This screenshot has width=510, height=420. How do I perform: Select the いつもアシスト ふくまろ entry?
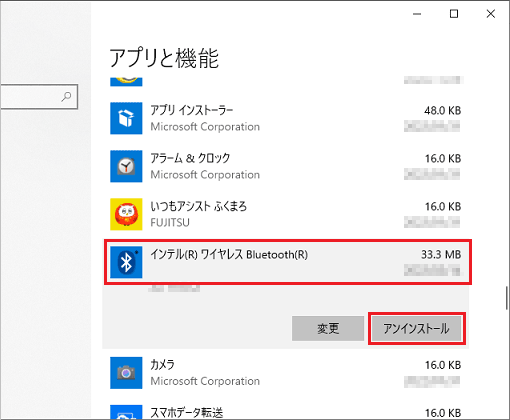coord(286,214)
